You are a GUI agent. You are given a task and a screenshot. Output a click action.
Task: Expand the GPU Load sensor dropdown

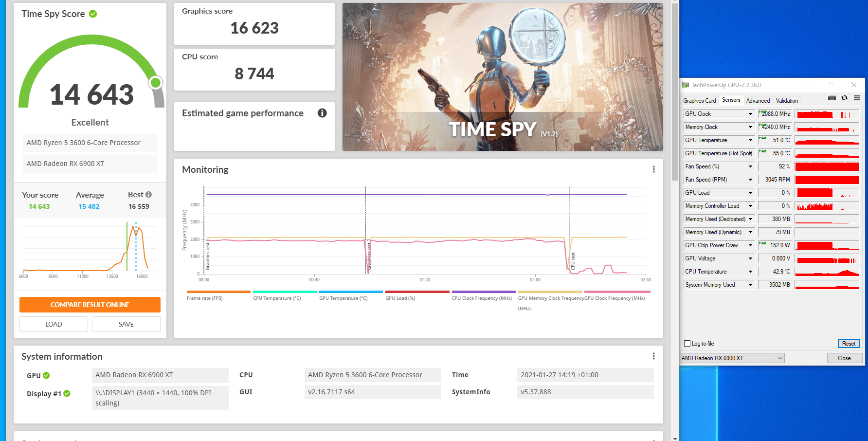coord(750,193)
